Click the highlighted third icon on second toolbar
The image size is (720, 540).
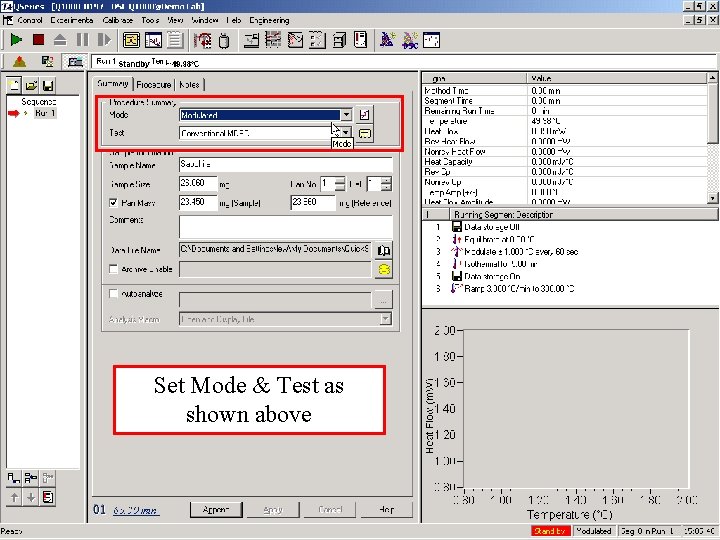point(75,62)
